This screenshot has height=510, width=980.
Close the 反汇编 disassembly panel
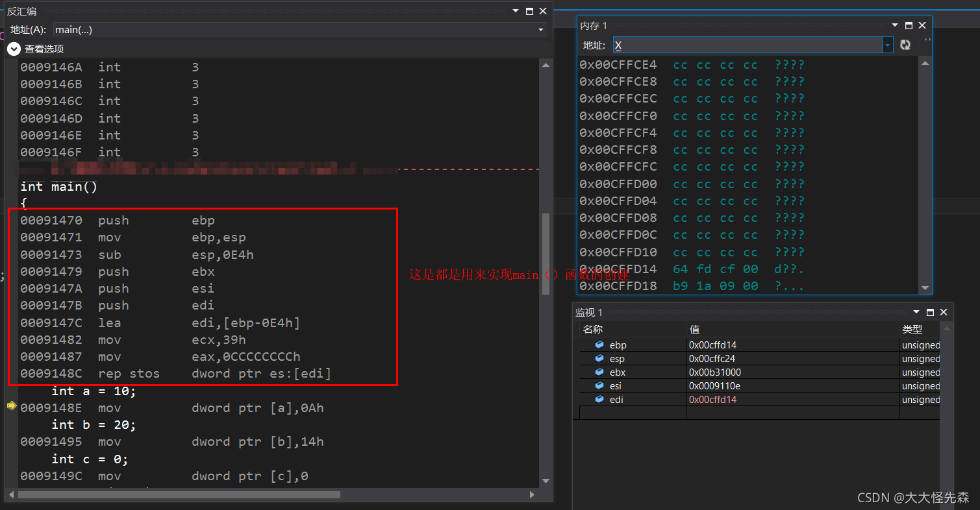click(543, 11)
